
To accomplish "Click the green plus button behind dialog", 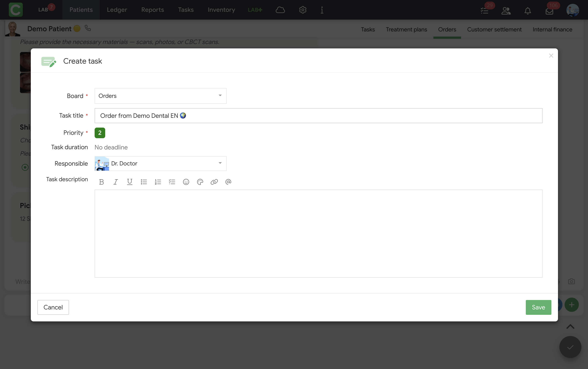I will coord(571,305).
